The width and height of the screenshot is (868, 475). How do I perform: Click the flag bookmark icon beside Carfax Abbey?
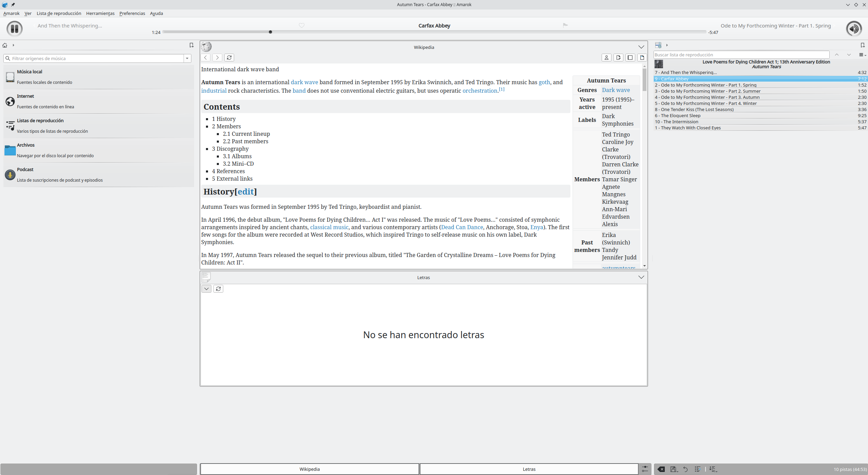point(565,25)
